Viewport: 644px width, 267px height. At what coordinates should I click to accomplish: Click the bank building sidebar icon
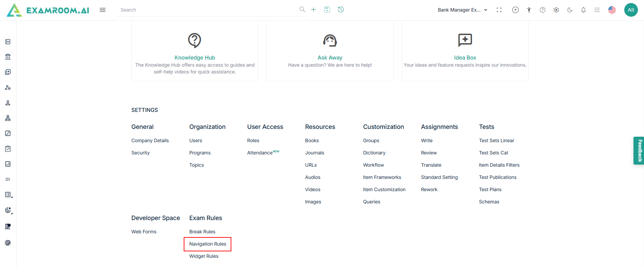(8, 56)
